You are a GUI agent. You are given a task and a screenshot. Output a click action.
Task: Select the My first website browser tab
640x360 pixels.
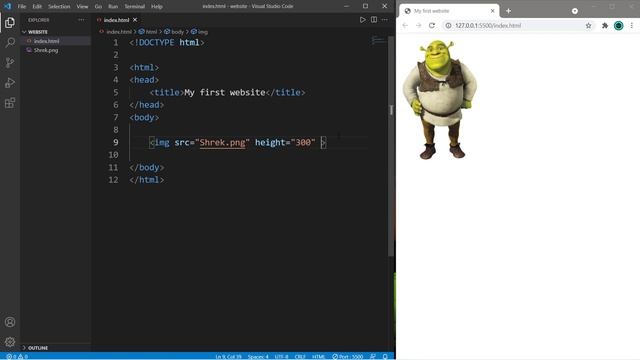pyautogui.click(x=449, y=11)
